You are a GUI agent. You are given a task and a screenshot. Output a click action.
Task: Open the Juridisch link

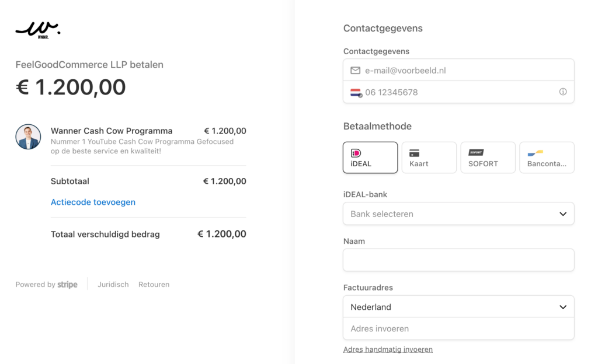pyautogui.click(x=113, y=285)
